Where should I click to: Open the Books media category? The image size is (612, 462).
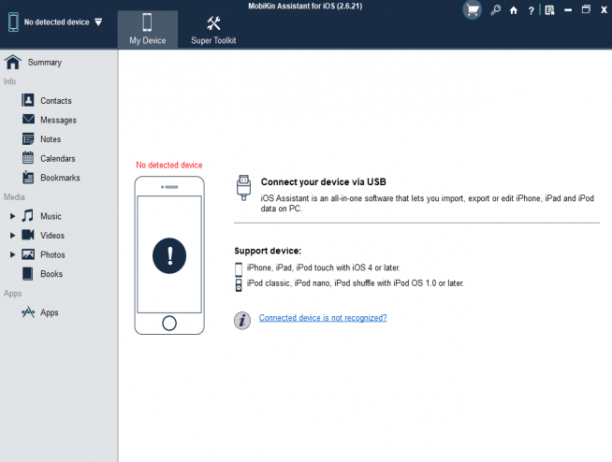click(43, 274)
